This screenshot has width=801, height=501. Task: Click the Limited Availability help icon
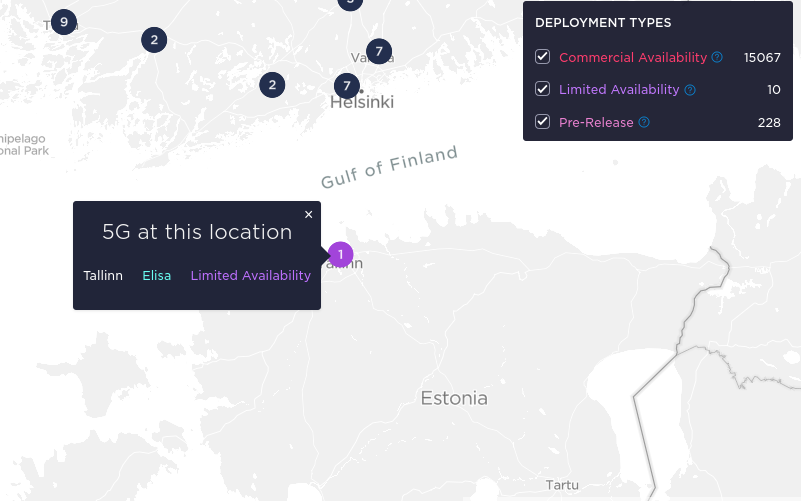coord(690,90)
